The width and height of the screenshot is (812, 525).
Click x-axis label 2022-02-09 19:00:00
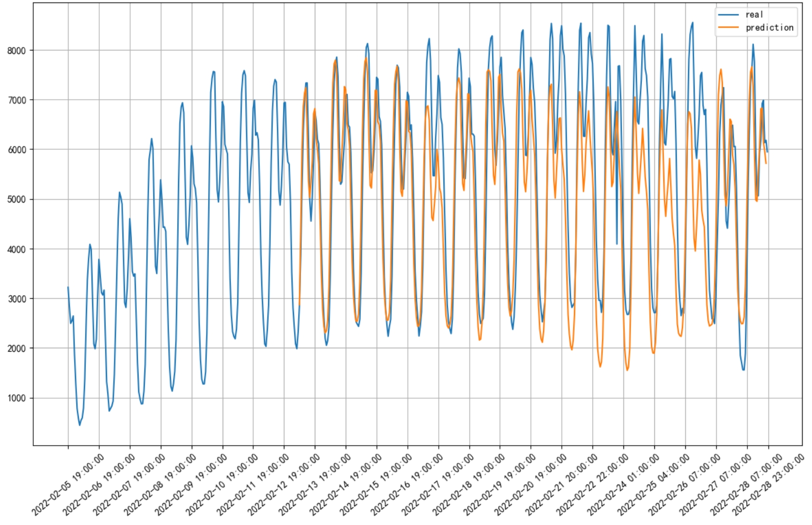[x=191, y=485]
